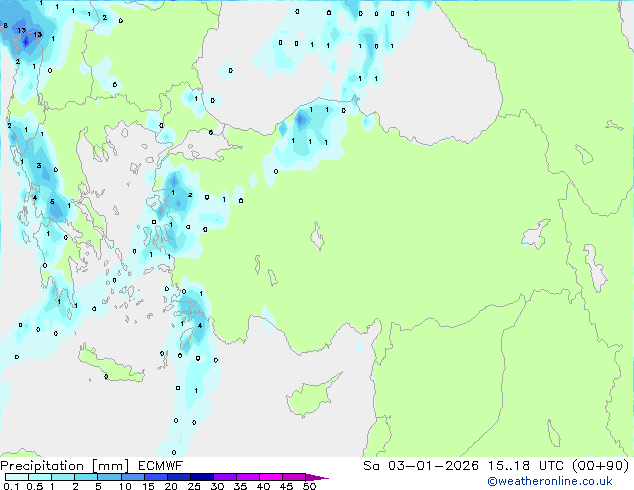Image resolution: width=634 pixels, height=490 pixels.
Task: Click the '0.1' legend scale label
Action: tap(11, 486)
